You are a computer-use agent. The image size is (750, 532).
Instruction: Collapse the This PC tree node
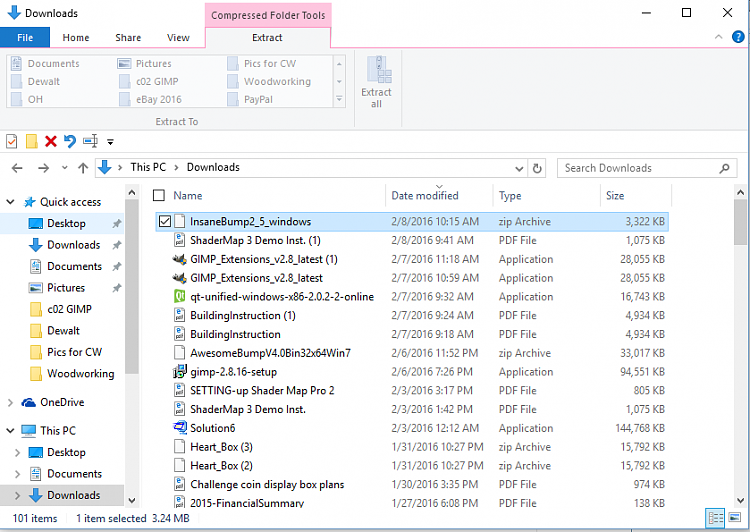pos(10,431)
